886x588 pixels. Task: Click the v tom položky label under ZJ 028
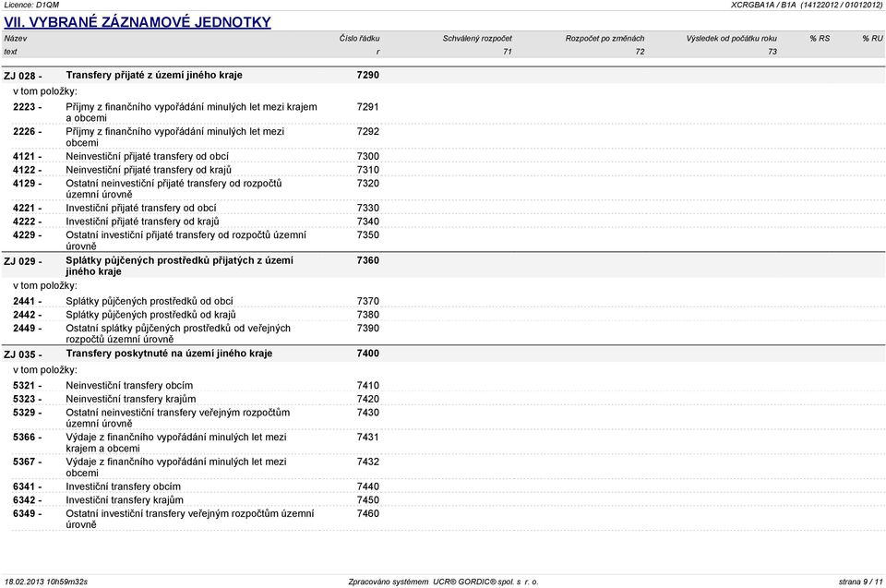45,91
